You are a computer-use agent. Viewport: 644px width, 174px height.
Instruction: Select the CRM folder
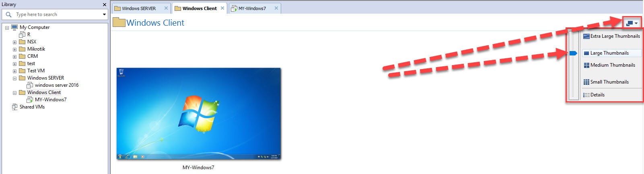[x=33, y=56]
